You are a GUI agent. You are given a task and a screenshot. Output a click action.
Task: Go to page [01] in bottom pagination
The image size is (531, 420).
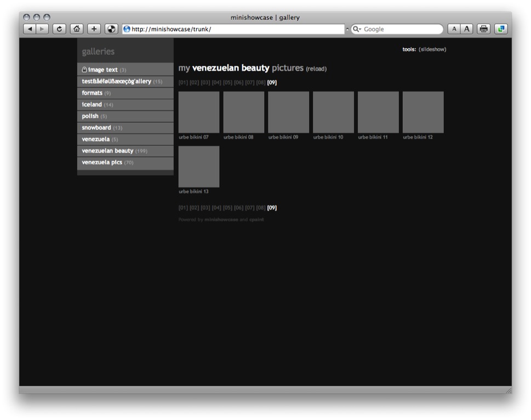click(x=183, y=208)
